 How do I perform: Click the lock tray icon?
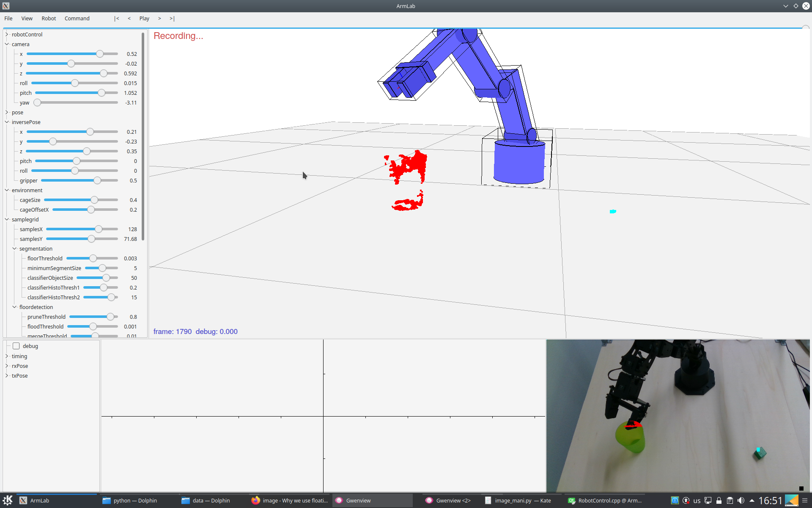(x=719, y=500)
